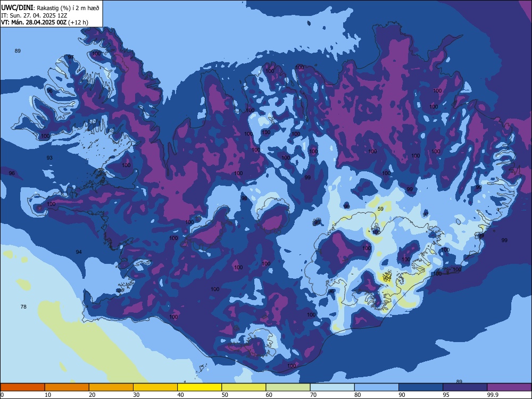
Task: Select the bright yellow 40–50 legend swatch
Action: (x=199, y=387)
